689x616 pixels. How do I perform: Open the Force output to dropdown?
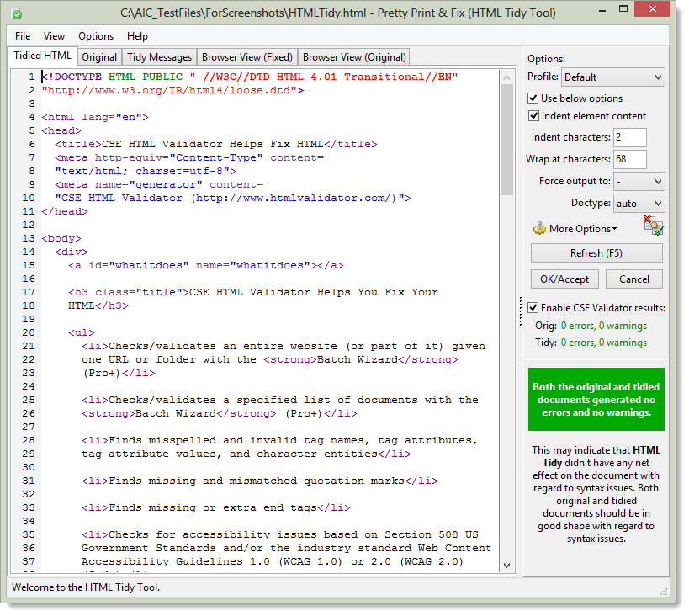(x=639, y=181)
